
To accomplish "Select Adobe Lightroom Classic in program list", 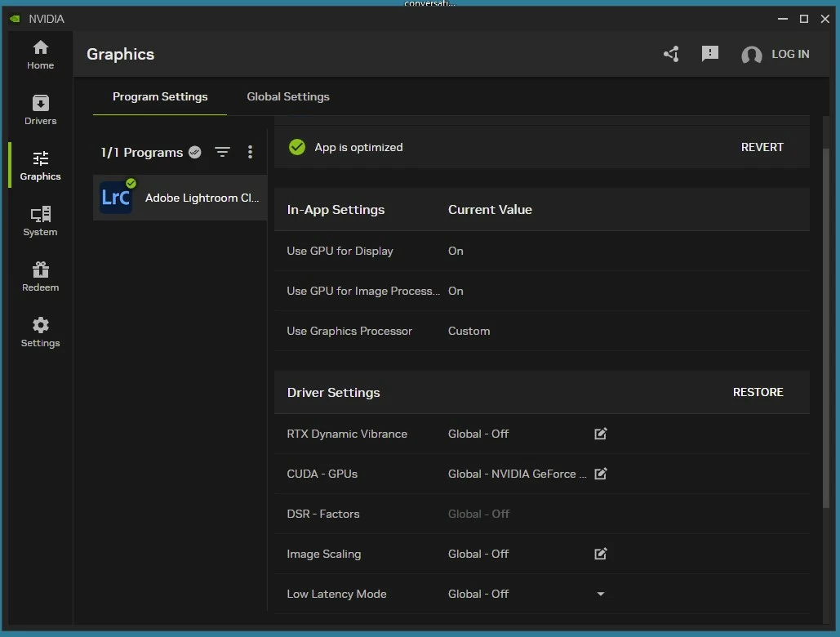I will click(180, 198).
